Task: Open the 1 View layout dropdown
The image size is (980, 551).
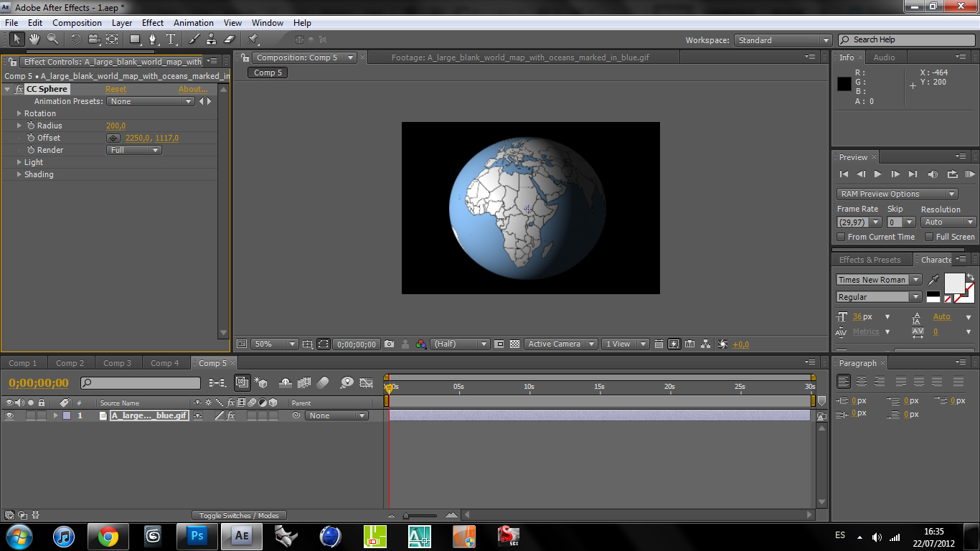Action: (x=626, y=344)
